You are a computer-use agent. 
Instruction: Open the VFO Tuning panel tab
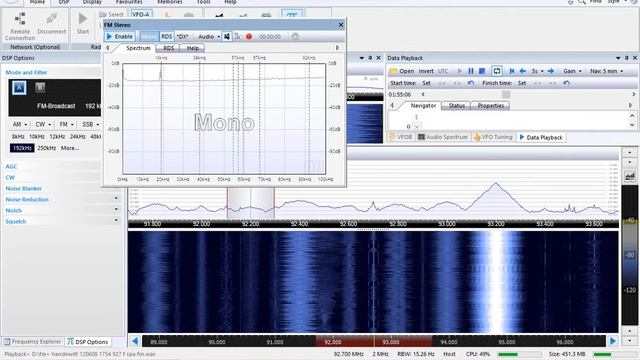(x=493, y=137)
